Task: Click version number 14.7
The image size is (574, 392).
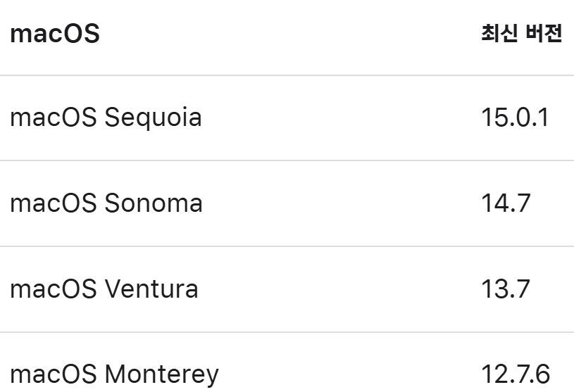Action: pyautogui.click(x=505, y=203)
